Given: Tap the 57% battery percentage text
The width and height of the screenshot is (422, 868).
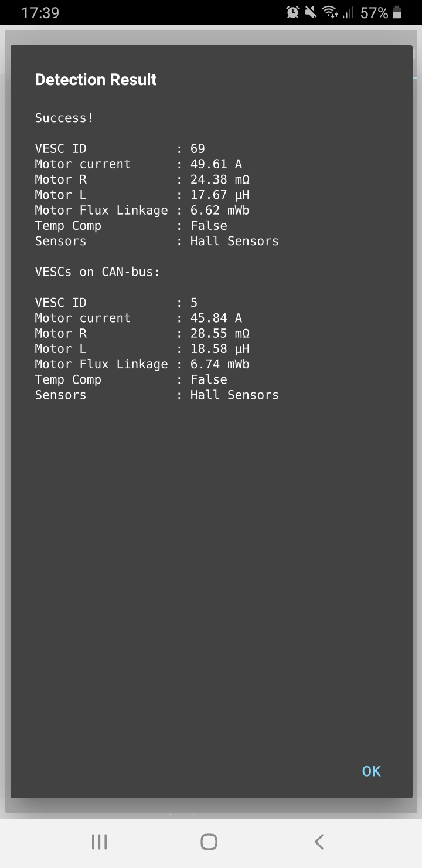Looking at the screenshot, I should coord(375,13).
